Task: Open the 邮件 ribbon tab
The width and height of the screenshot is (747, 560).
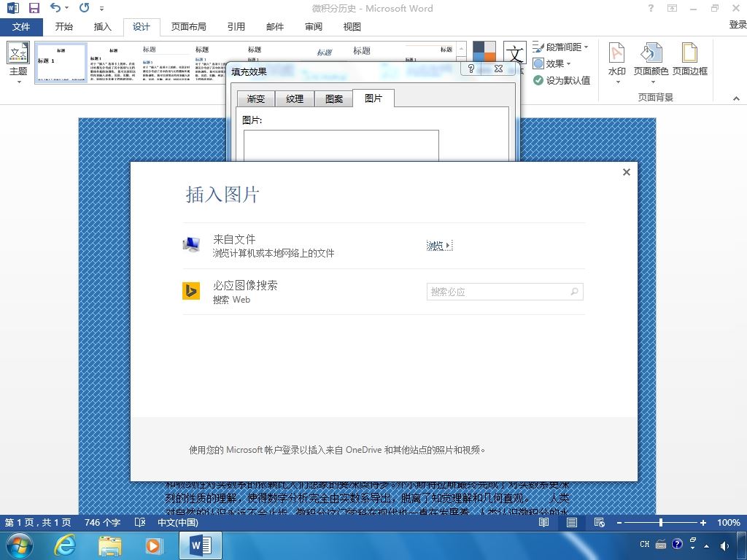Action: click(275, 27)
